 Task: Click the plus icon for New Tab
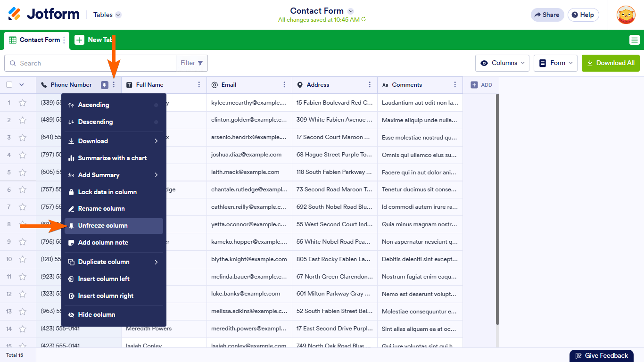pyautogui.click(x=80, y=40)
